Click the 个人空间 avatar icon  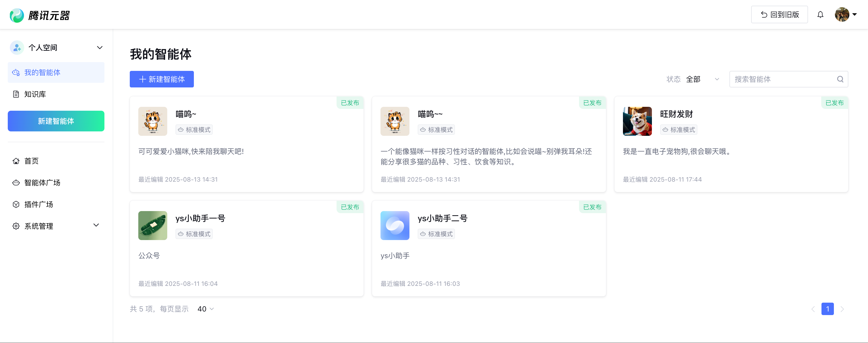[x=17, y=48]
